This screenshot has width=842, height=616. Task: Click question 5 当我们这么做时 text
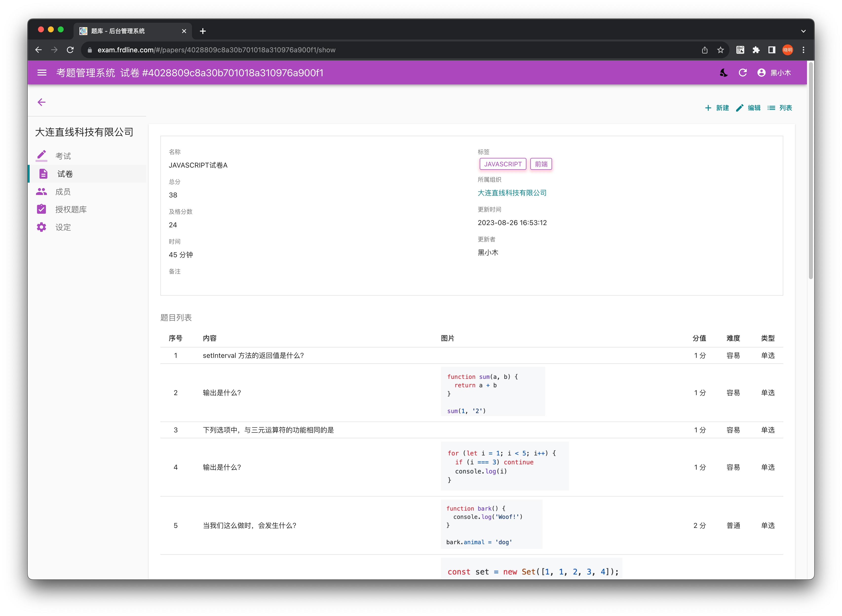[249, 525]
